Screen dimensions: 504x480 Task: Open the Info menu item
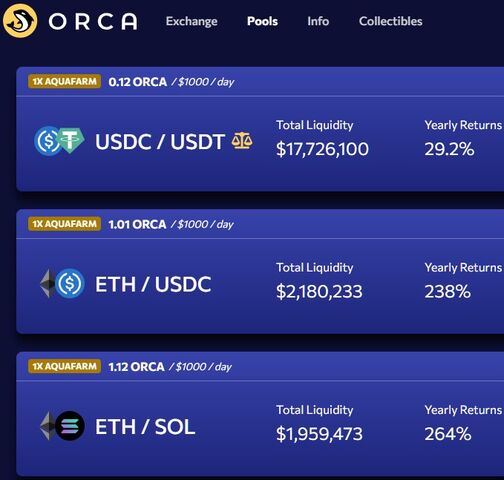[x=318, y=21]
